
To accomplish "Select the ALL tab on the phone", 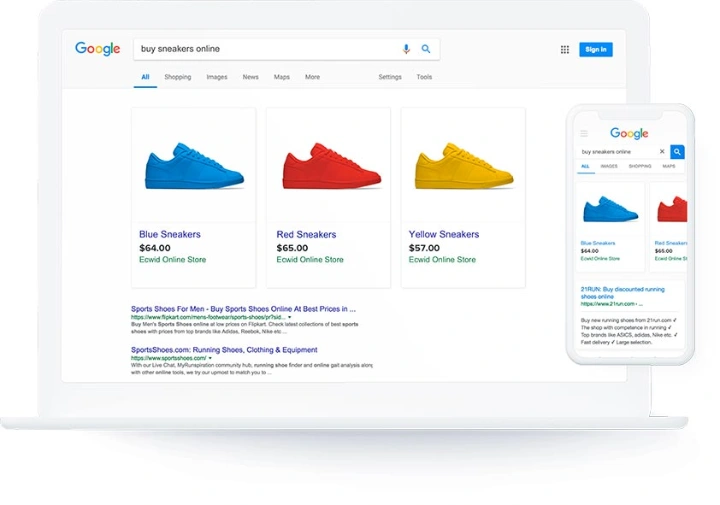I will pyautogui.click(x=585, y=166).
